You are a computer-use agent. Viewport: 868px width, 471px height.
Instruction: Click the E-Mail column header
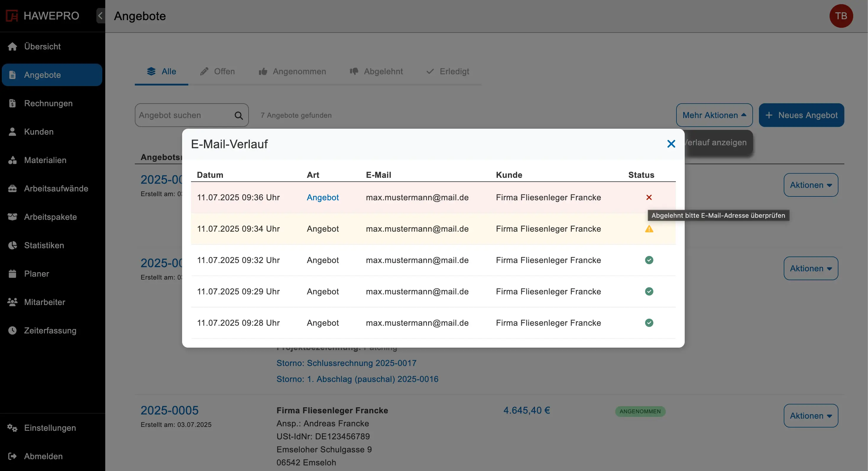point(378,175)
